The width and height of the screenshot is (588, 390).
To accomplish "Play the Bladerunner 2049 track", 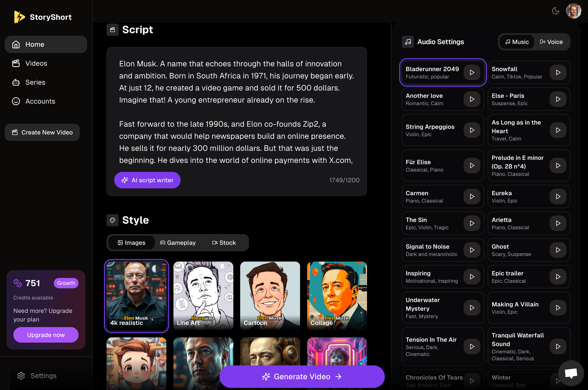I will (472, 72).
